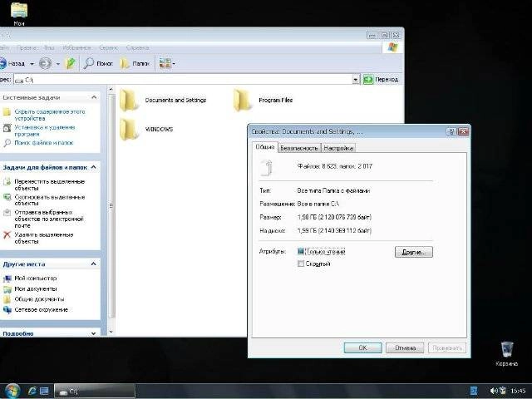Click the task pane scrollbar down arrow
This screenshot has width=532, height=399.
(x=111, y=332)
